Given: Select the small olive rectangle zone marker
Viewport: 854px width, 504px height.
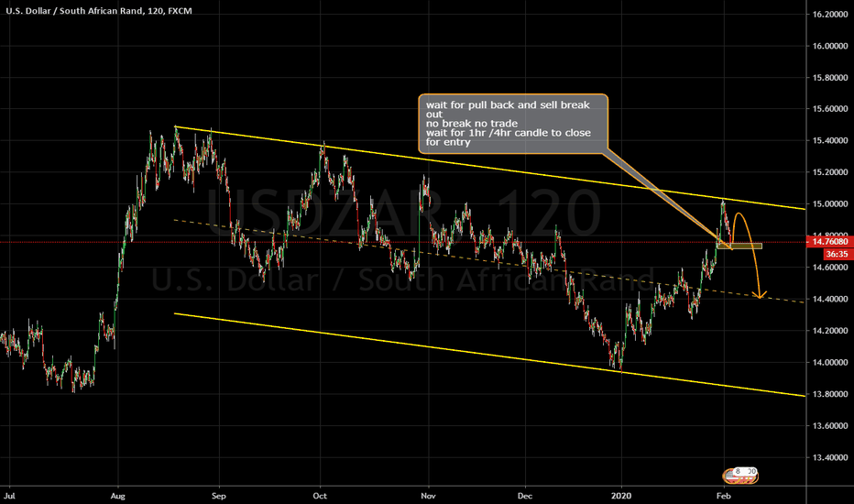Looking at the screenshot, I should click(x=739, y=247).
